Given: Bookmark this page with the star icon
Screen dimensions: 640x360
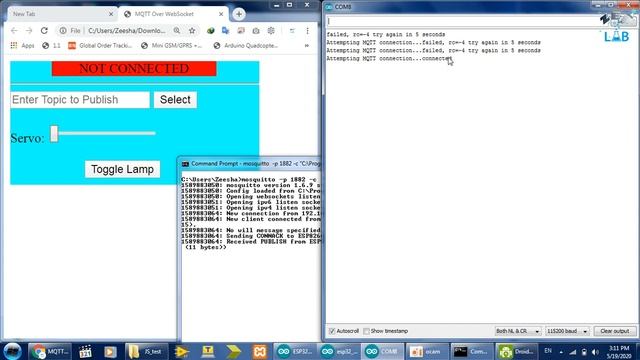Looking at the screenshot, I should pyautogui.click(x=192, y=31).
